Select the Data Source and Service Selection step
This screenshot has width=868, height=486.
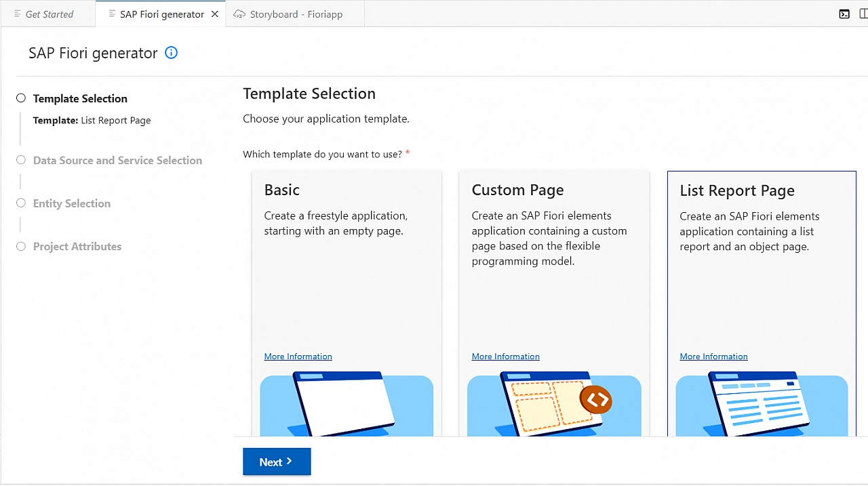tap(117, 161)
